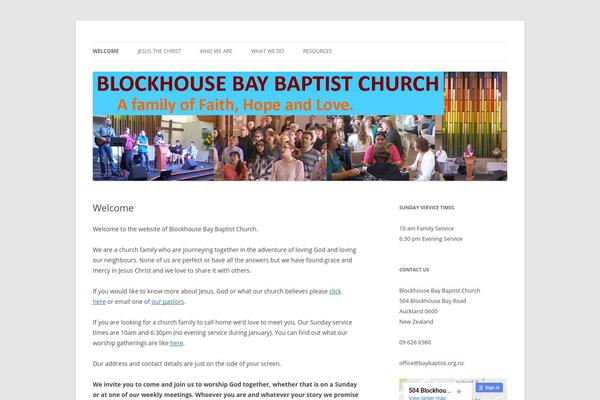Follow the 'click here' link about beliefs
600x400 pixels.
335,291
